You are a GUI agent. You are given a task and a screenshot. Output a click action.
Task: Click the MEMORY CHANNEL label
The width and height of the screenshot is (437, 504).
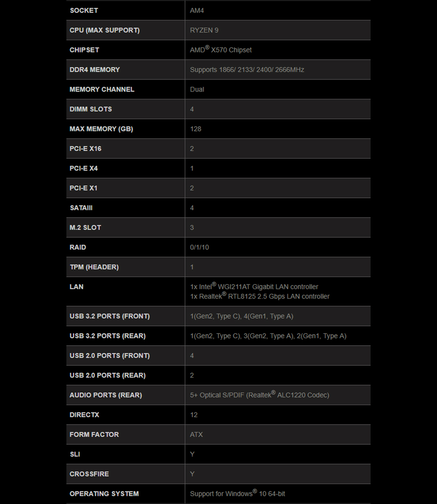point(102,89)
